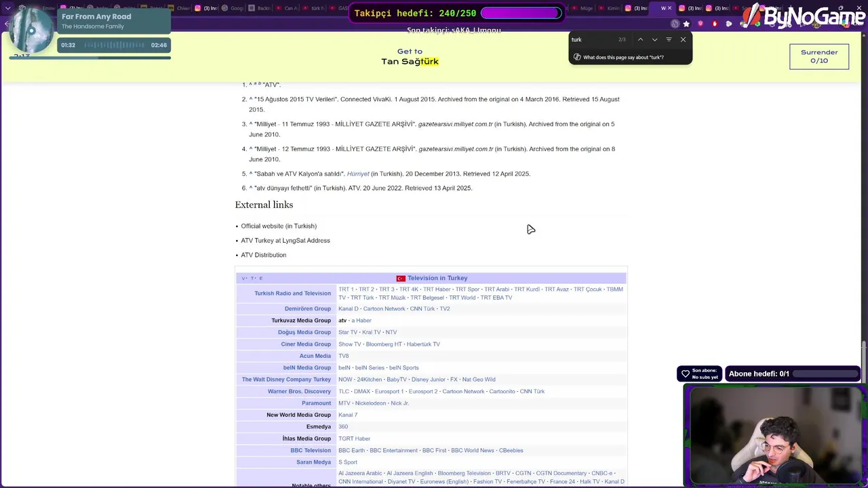Click the red hand ad-blocker extension icon
The width and height of the screenshot is (868, 488).
tap(715, 24)
